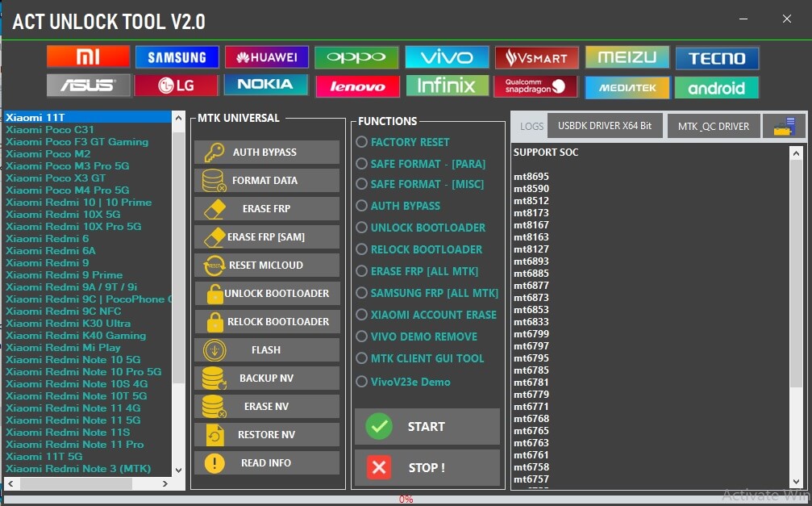Open the yellow device manager icon
This screenshot has height=506, width=812.
[x=784, y=126]
